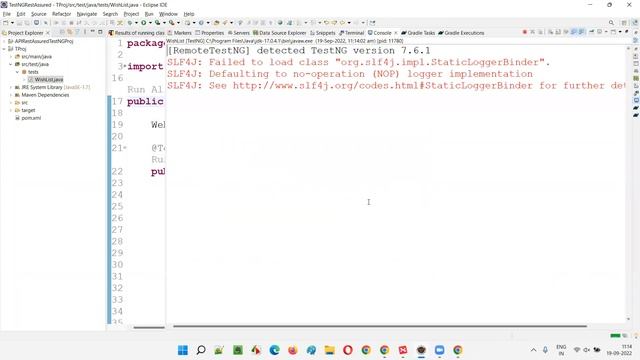Click the New wizard icon
640x360 pixels.
point(5,23)
